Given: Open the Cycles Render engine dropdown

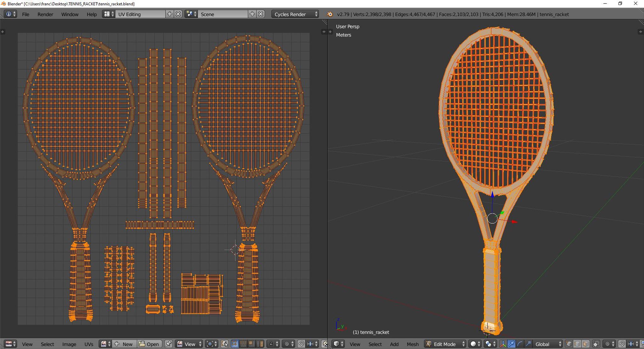Looking at the screenshot, I should 294,14.
